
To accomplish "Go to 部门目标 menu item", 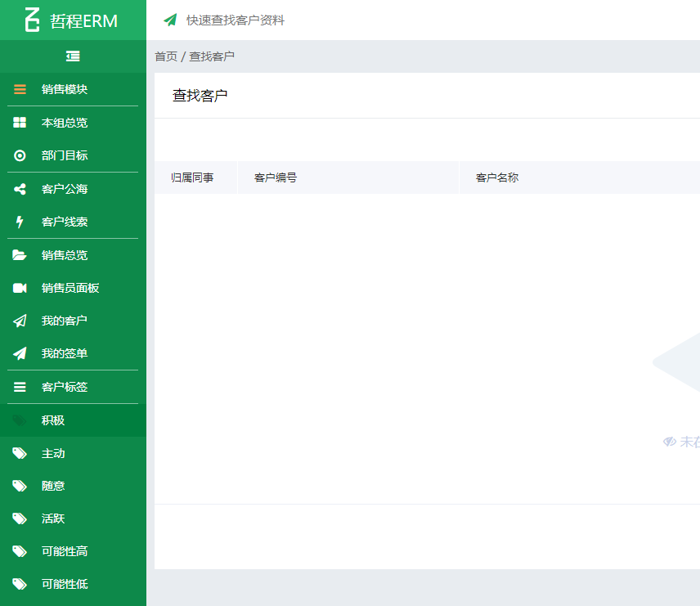I will click(73, 155).
